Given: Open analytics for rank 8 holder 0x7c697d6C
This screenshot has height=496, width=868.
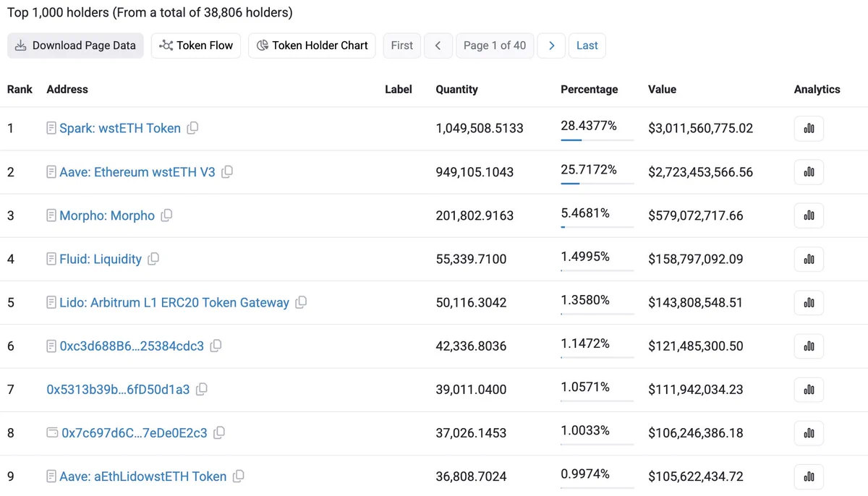Looking at the screenshot, I should coord(809,432).
